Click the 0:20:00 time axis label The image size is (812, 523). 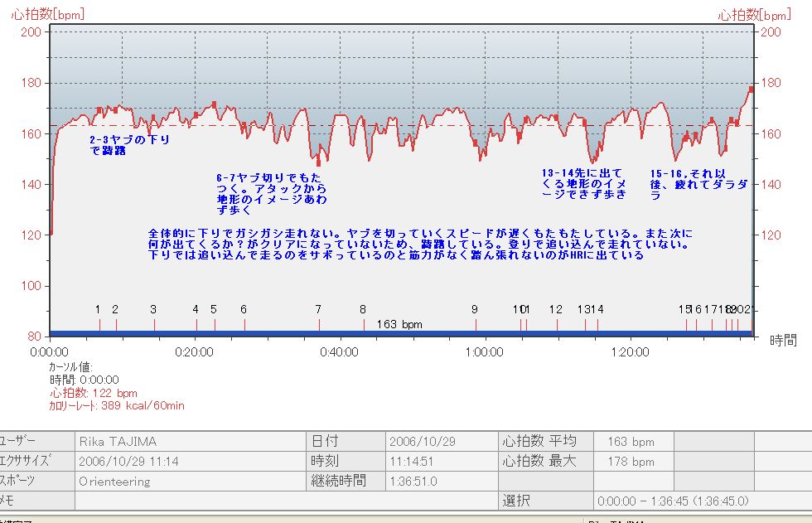click(194, 352)
